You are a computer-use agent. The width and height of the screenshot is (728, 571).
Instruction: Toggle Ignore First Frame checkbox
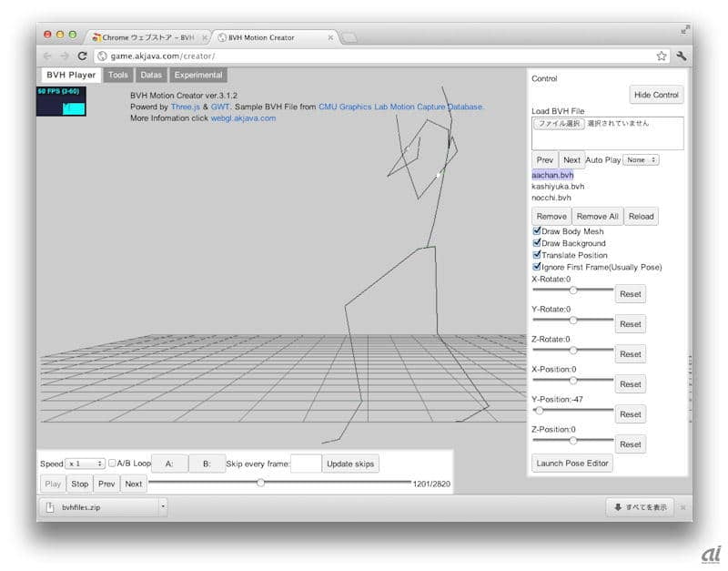[536, 267]
